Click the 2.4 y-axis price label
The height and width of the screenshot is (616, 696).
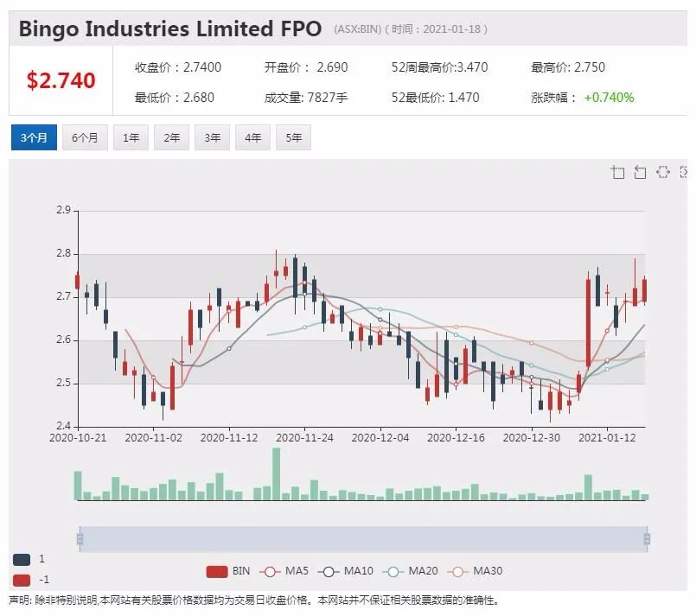tap(63, 426)
